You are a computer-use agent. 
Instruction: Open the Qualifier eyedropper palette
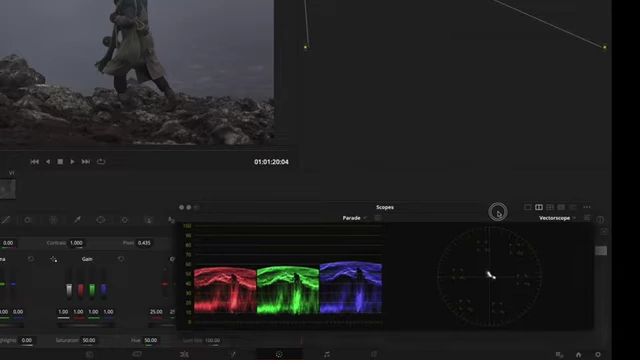[77, 220]
